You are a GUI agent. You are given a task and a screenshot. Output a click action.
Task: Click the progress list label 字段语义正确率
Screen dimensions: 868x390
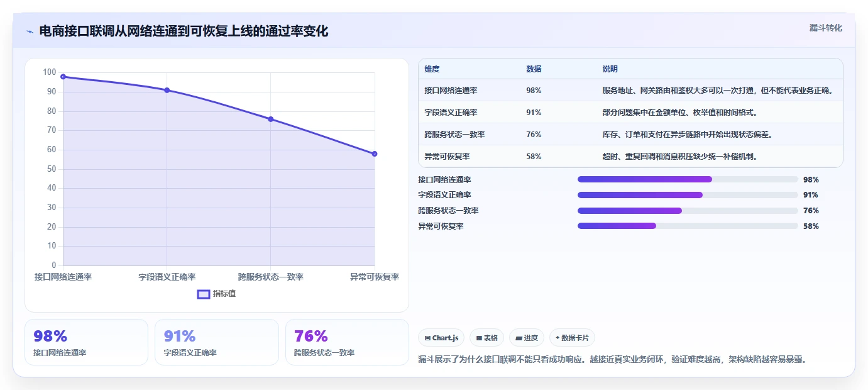tap(444, 195)
